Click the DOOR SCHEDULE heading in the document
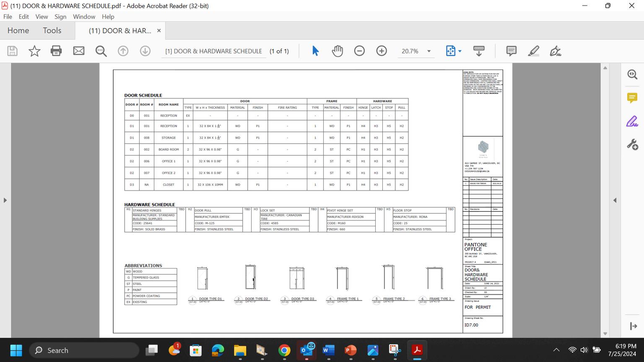The width and height of the screenshot is (644, 362). pyautogui.click(x=143, y=96)
